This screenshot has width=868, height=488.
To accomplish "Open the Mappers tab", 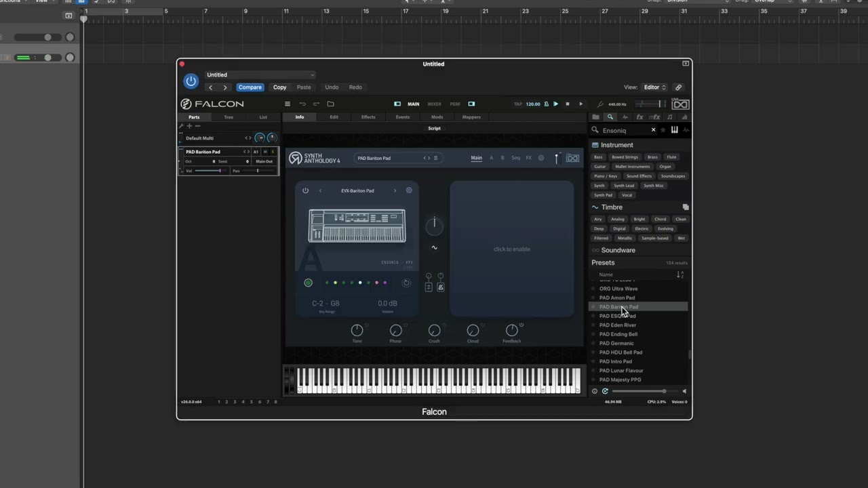I will click(x=471, y=117).
